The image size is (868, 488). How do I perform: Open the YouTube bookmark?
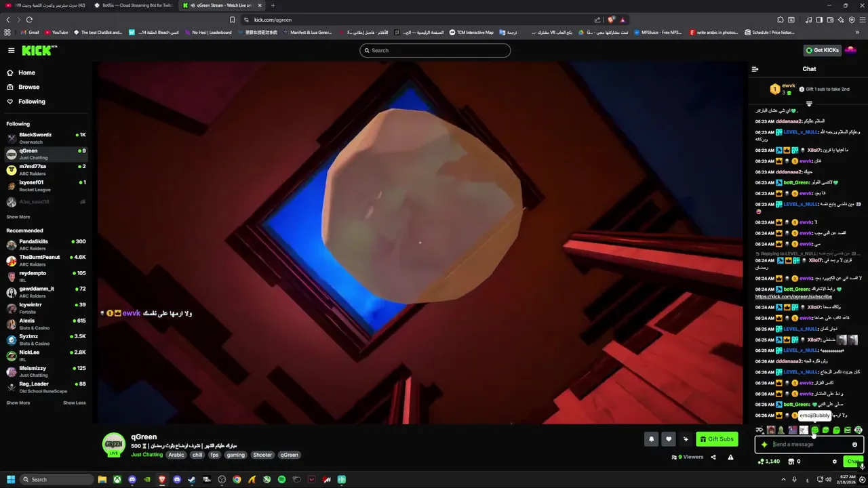point(56,32)
